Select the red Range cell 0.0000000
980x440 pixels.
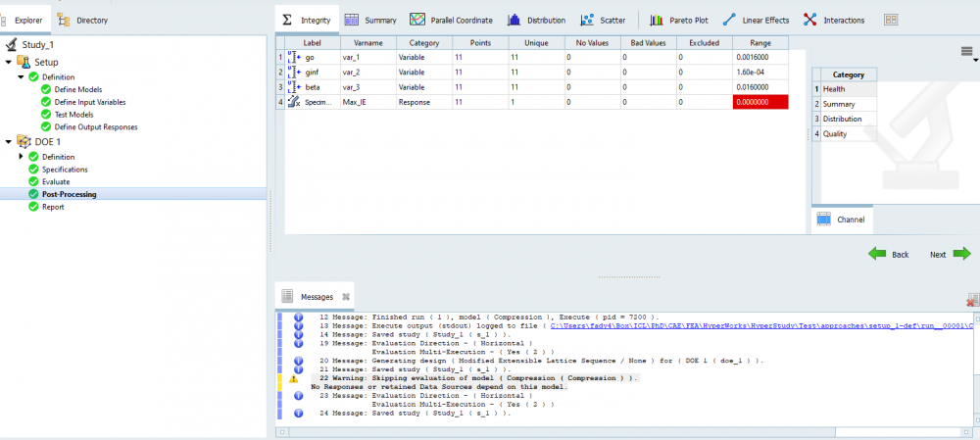click(x=760, y=103)
